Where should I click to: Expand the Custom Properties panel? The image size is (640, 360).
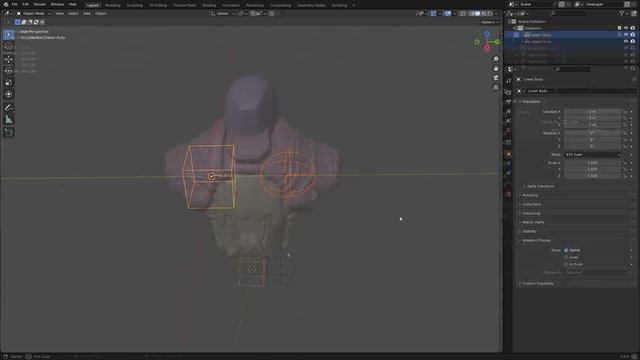point(538,284)
